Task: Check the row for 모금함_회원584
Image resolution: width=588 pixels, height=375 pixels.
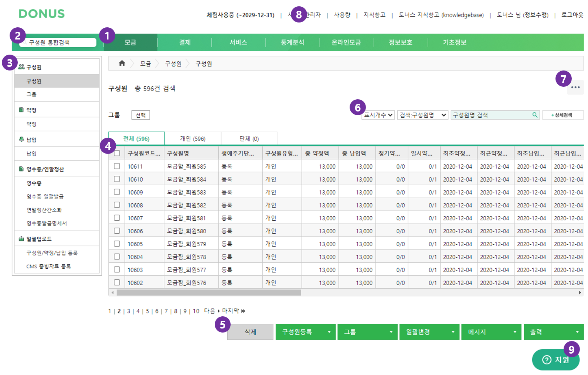Action: [x=117, y=179]
